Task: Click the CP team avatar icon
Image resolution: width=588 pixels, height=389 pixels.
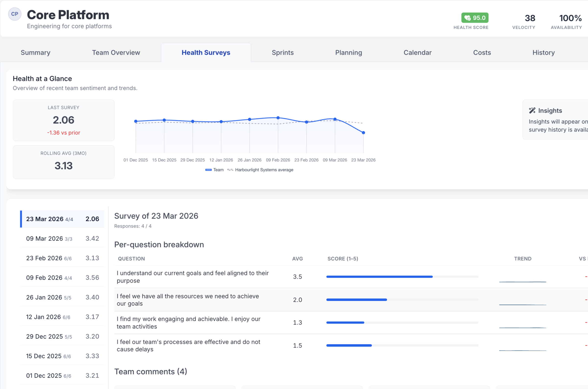Action: point(15,14)
